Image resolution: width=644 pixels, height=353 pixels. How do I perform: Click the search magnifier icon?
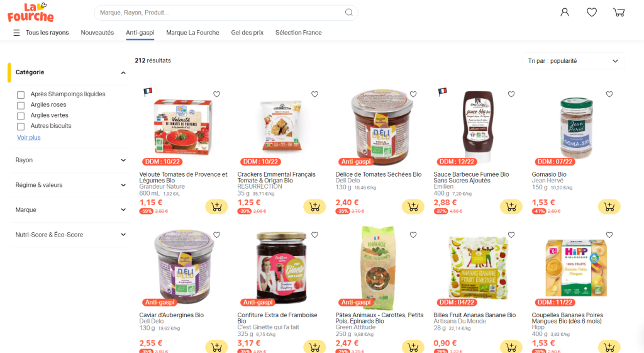point(348,13)
